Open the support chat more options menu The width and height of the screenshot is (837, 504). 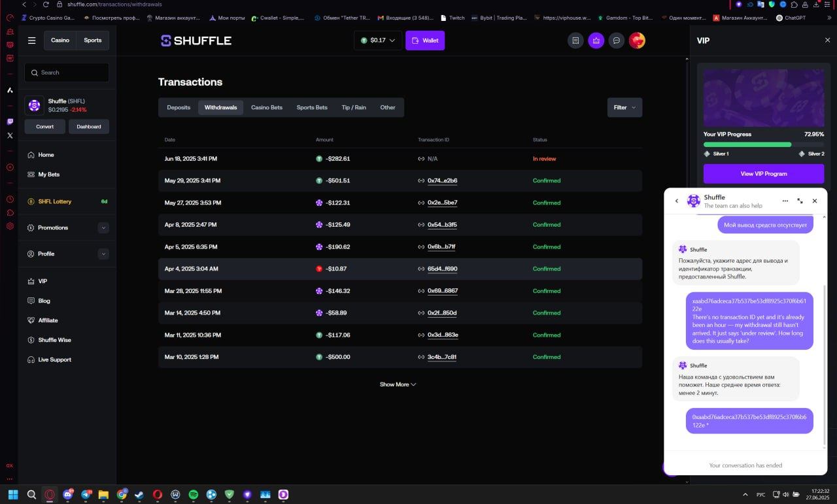click(x=785, y=201)
